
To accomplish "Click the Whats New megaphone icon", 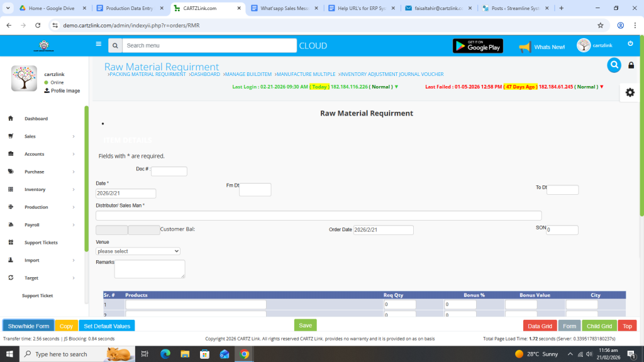I will [525, 47].
